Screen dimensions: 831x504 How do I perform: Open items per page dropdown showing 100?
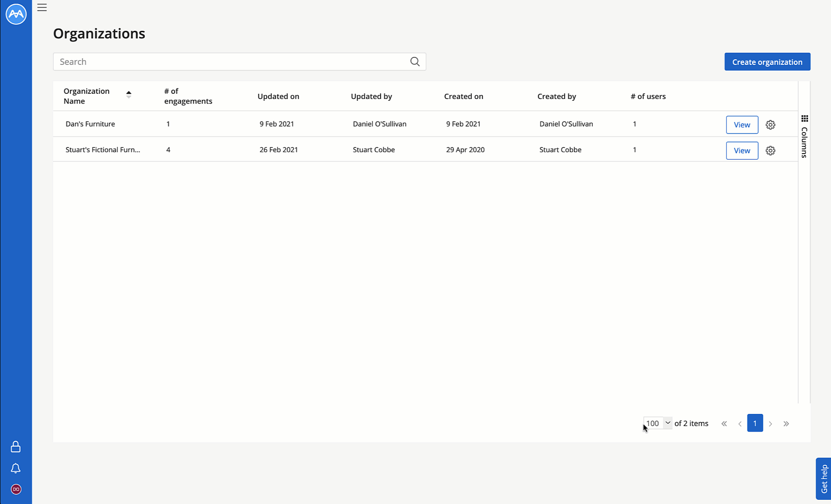[x=658, y=423]
